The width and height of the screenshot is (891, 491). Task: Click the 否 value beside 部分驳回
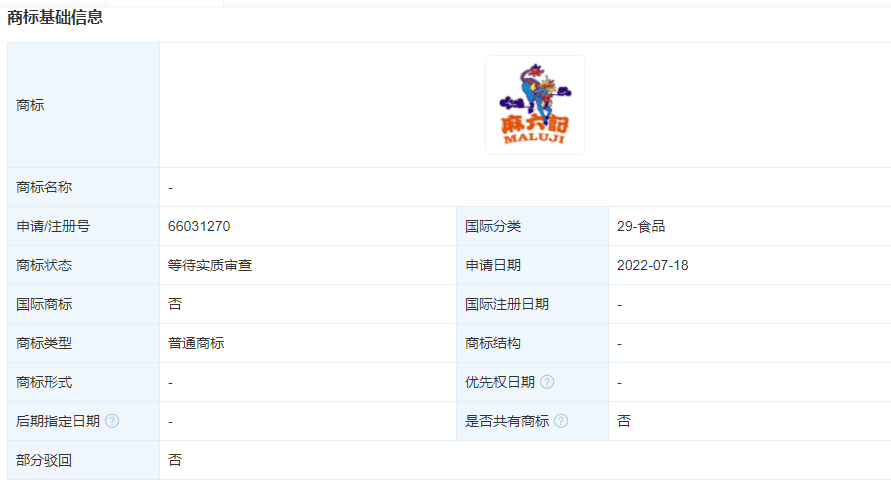tap(175, 460)
